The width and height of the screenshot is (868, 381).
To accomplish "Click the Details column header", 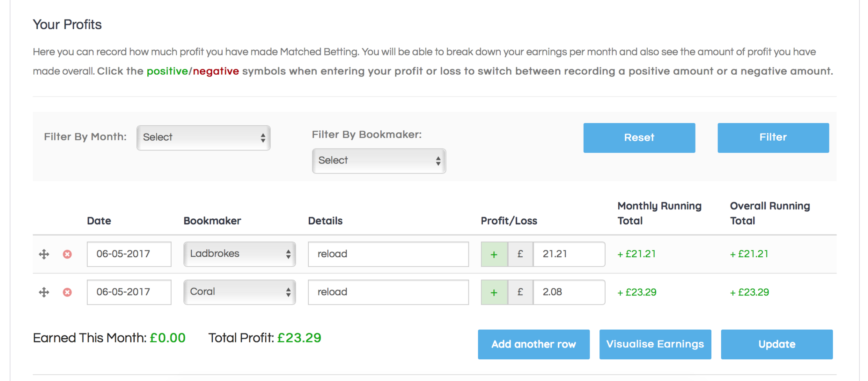I will (325, 221).
